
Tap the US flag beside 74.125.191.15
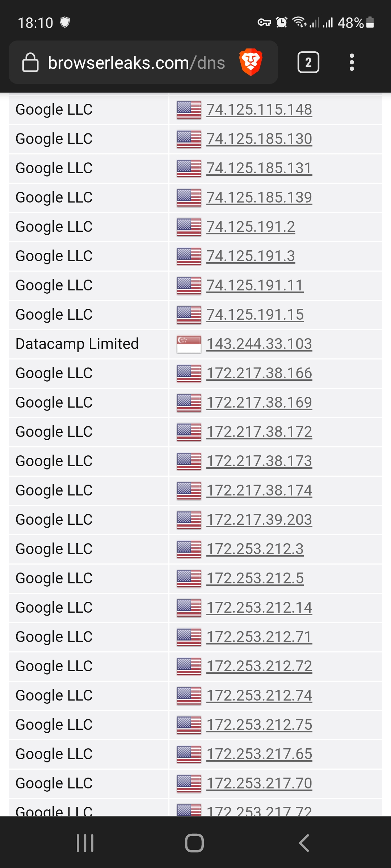tap(189, 315)
